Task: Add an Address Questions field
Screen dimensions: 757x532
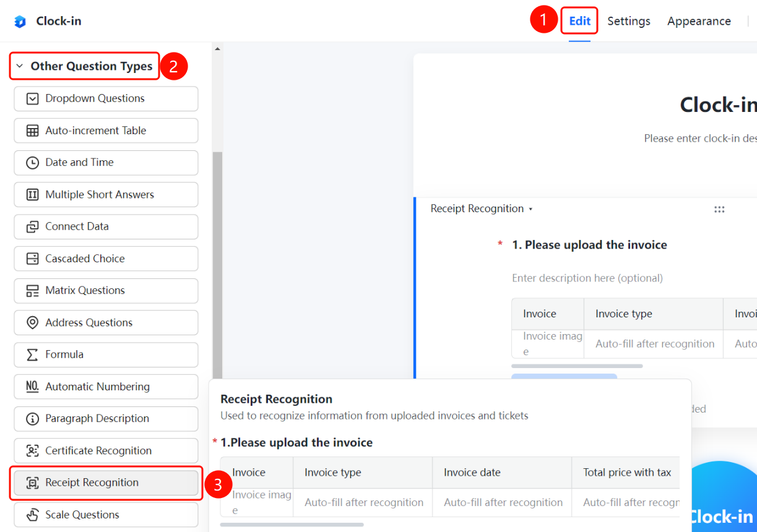Action: [x=106, y=322]
